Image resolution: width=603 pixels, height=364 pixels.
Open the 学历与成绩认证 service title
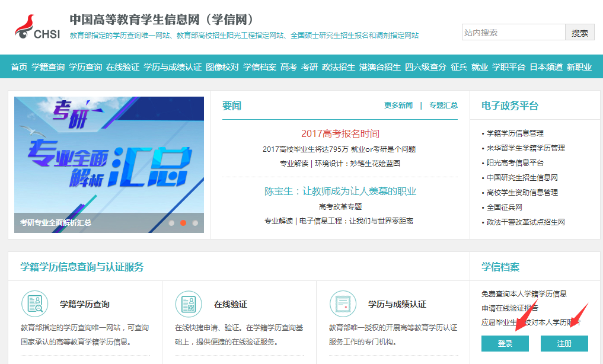[397, 304]
